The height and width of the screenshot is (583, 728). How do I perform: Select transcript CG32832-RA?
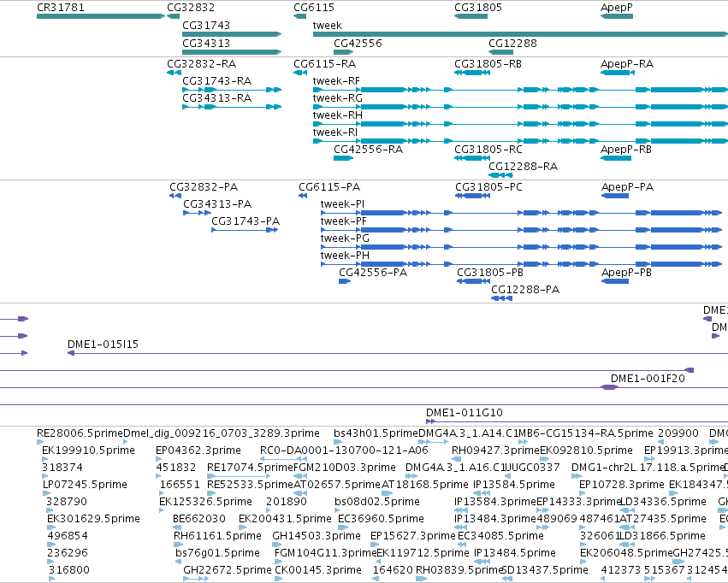click(x=175, y=73)
